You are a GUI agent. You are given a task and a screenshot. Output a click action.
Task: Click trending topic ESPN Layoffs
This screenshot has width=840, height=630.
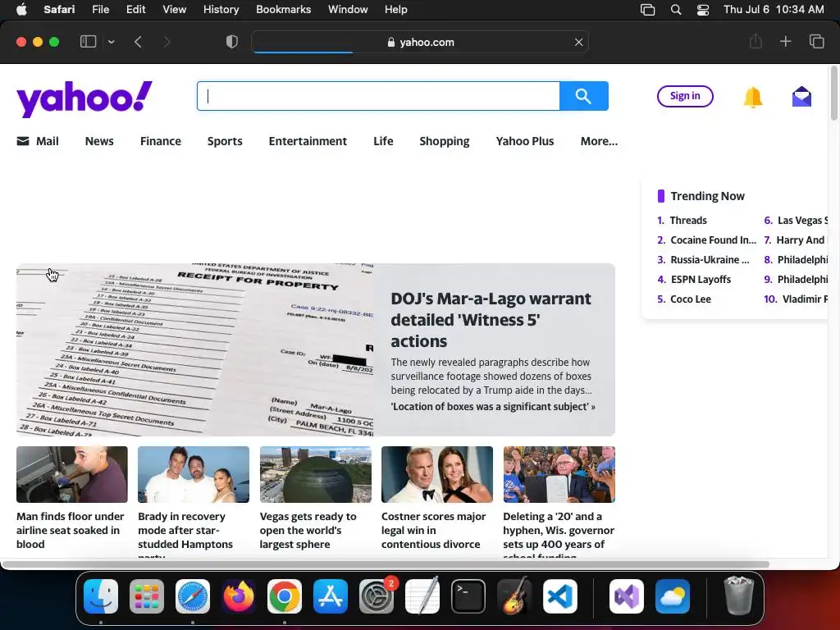(x=701, y=280)
